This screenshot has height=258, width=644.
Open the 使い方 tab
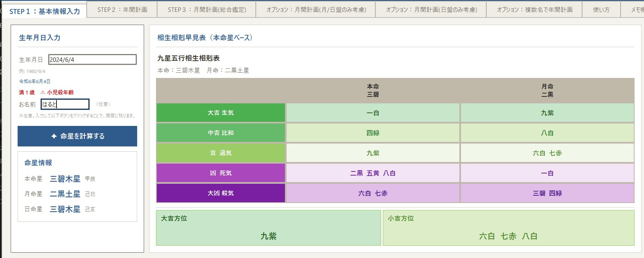[x=601, y=9]
